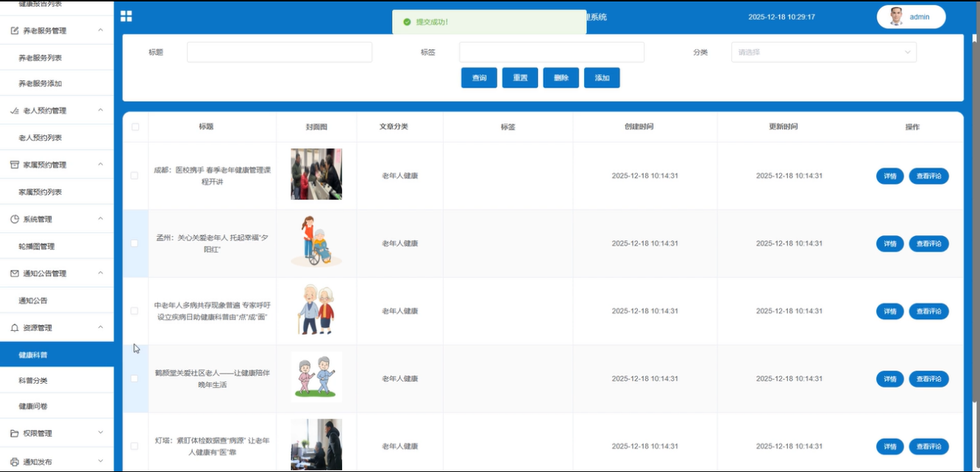The image size is (980, 472).
Task: Open 科普分类 menu item
Action: [x=57, y=381]
